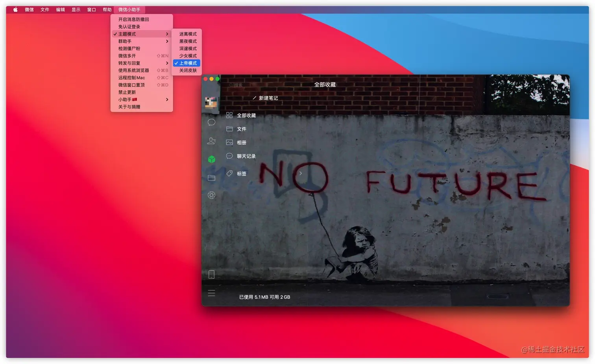Click the grid icon beside 全部收藏
Screen dimensions: 595x364
point(229,115)
